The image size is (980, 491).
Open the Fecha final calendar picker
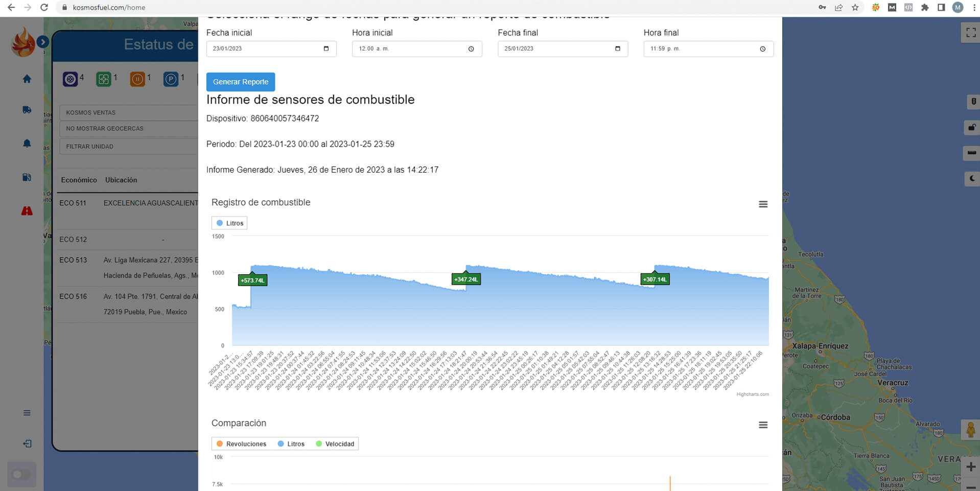coord(617,49)
